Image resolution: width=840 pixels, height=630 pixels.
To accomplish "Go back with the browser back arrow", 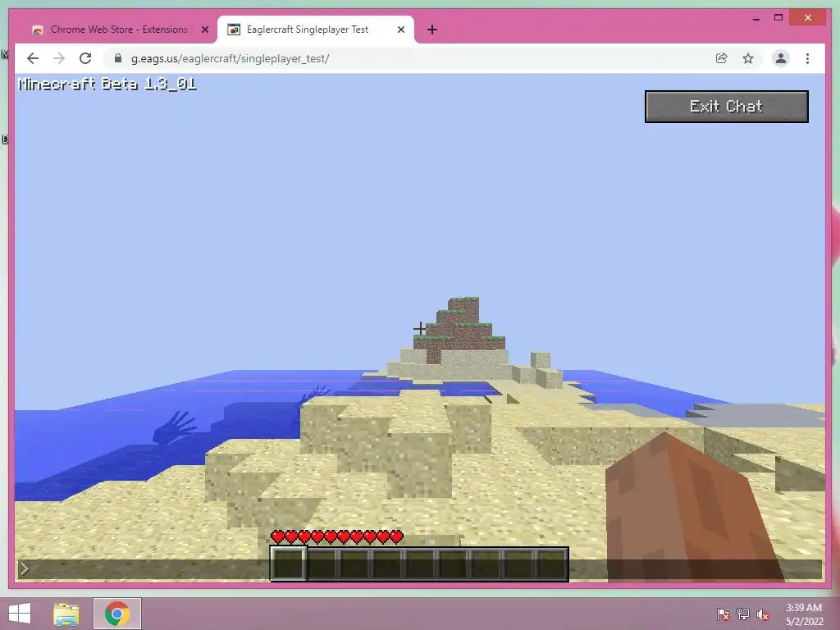I will click(33, 58).
